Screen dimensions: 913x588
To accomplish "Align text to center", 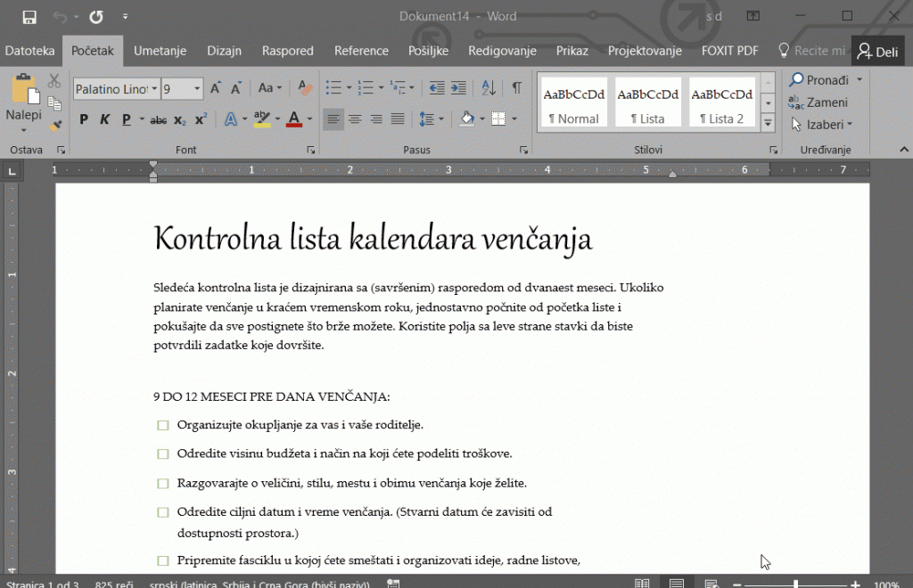I will (355, 119).
